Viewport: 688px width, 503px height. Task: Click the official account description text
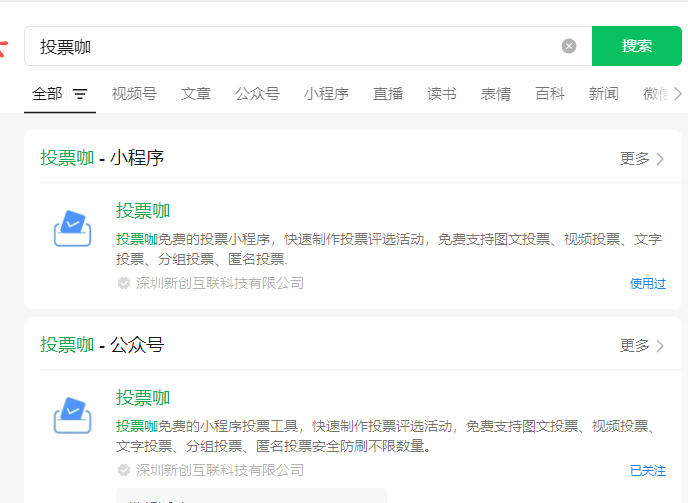click(386, 436)
